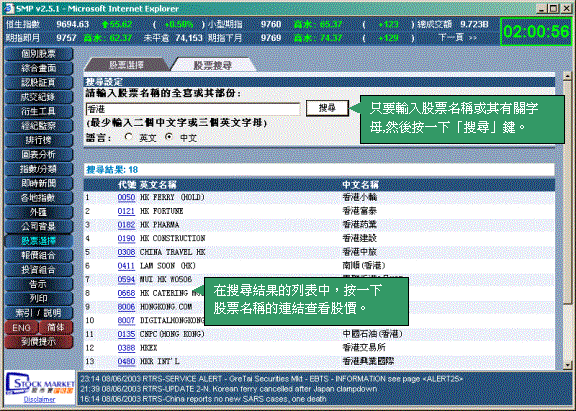Open 經紀監察 in the sidebar

[39, 126]
